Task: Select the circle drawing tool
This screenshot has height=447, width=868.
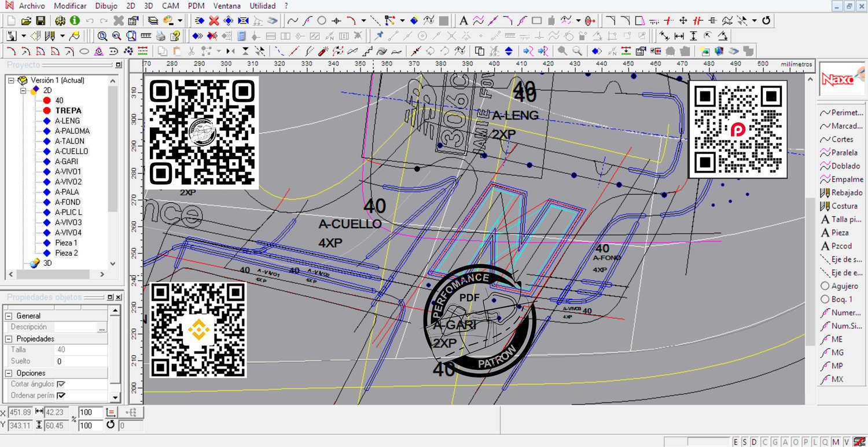Action: click(x=322, y=21)
